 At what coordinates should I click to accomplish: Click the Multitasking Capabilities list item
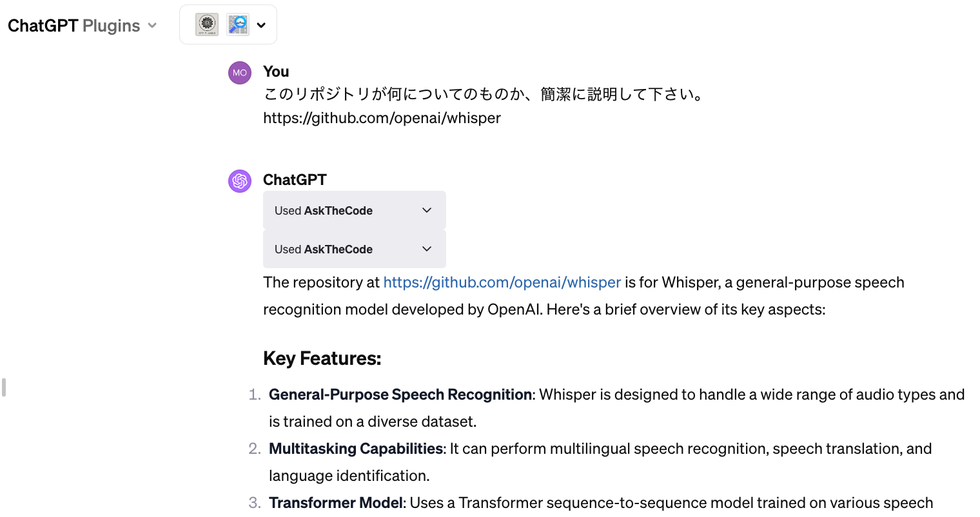(356, 449)
